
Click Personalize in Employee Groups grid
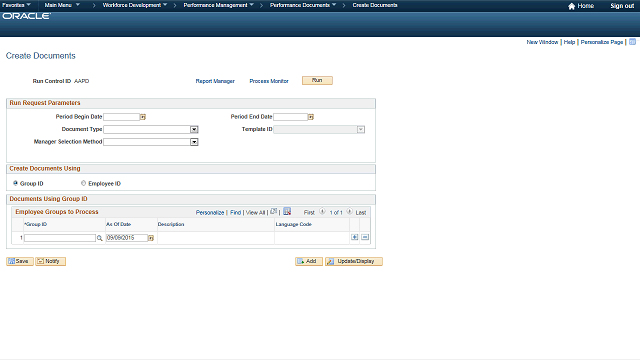click(x=210, y=213)
